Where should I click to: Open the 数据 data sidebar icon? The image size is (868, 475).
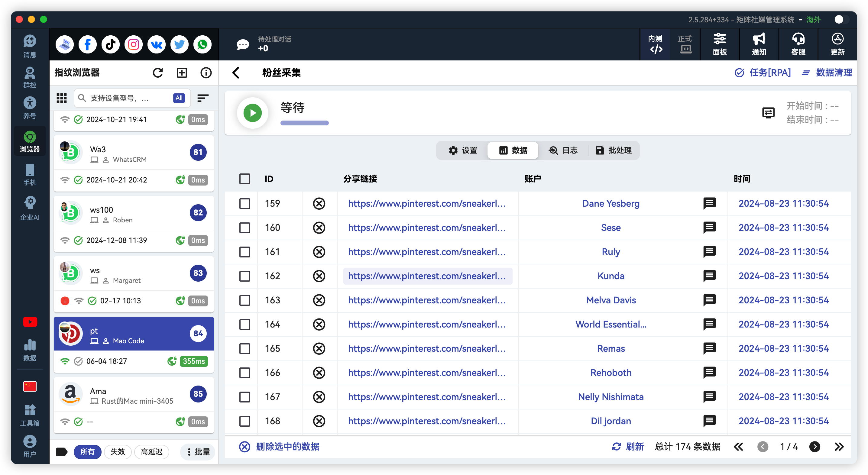[x=30, y=350]
